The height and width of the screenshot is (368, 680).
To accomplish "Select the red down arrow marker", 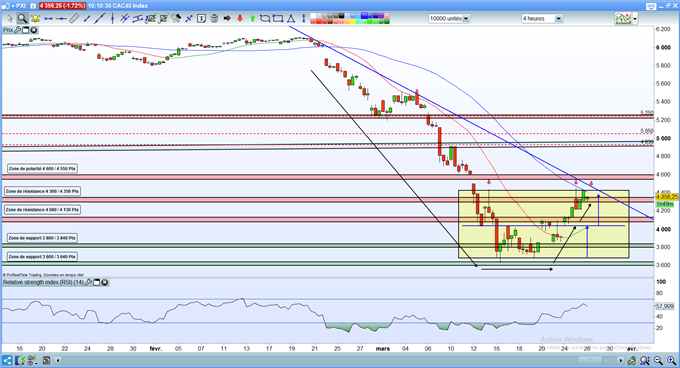I will 240,19.
